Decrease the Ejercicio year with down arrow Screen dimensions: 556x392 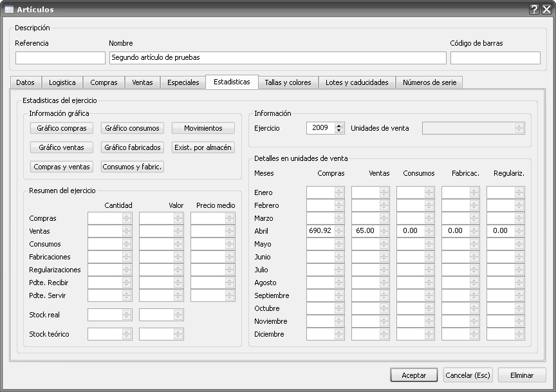tap(340, 131)
